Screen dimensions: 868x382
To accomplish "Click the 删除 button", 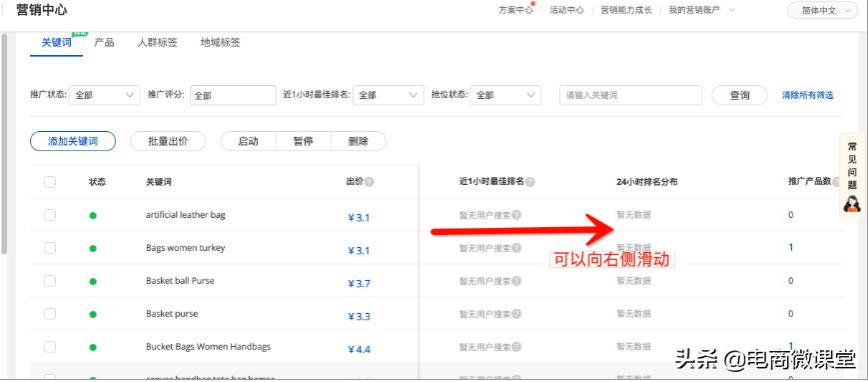I will (359, 141).
